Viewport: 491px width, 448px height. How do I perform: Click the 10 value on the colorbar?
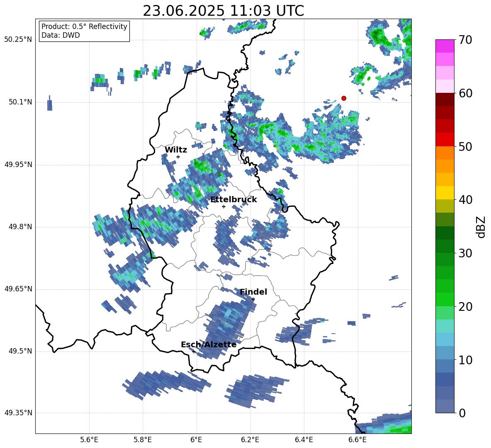click(465, 360)
